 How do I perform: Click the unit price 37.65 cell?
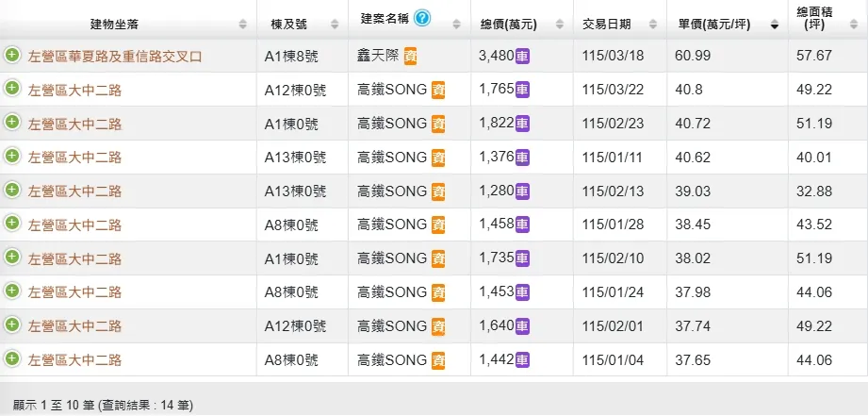click(x=728, y=360)
